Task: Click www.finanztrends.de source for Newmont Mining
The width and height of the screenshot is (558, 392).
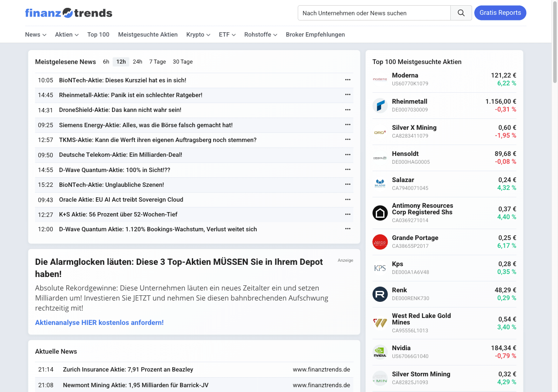Action: coord(321,385)
